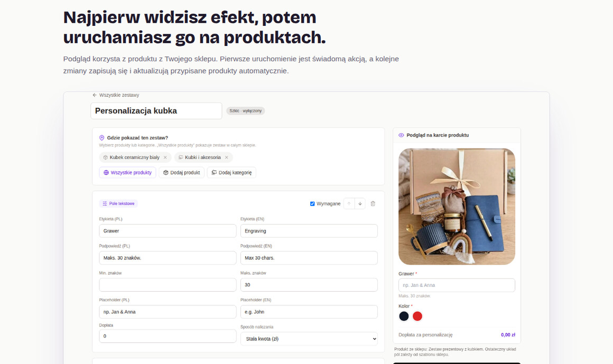Click the Szkic · wyłączony status badge
Viewport: 613px width, 364px height.
[x=246, y=111]
